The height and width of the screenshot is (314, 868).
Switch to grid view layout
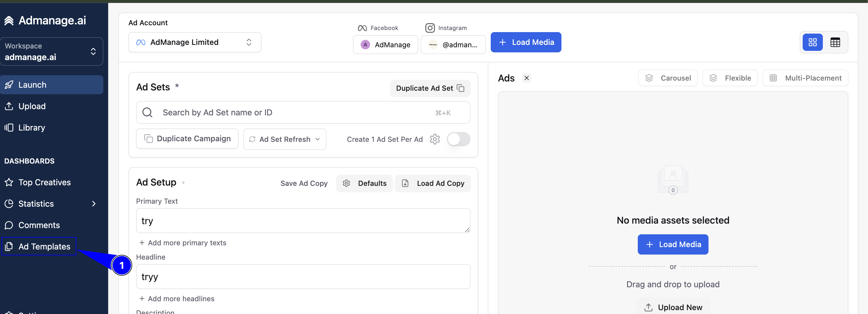[812, 42]
